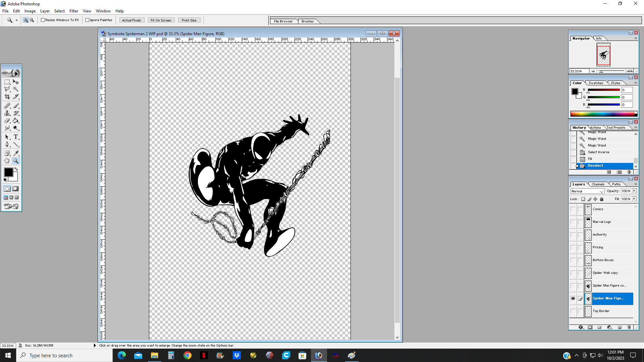
Task: Open the Filter menu
Action: coord(73,11)
